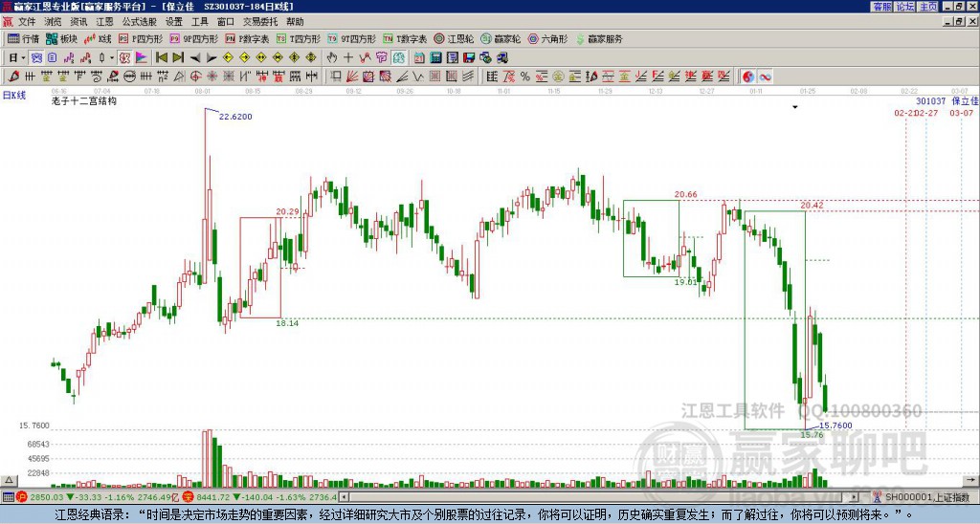Click the small black dropdown triangle above chart
The height and width of the screenshot is (524, 980).
(795, 107)
